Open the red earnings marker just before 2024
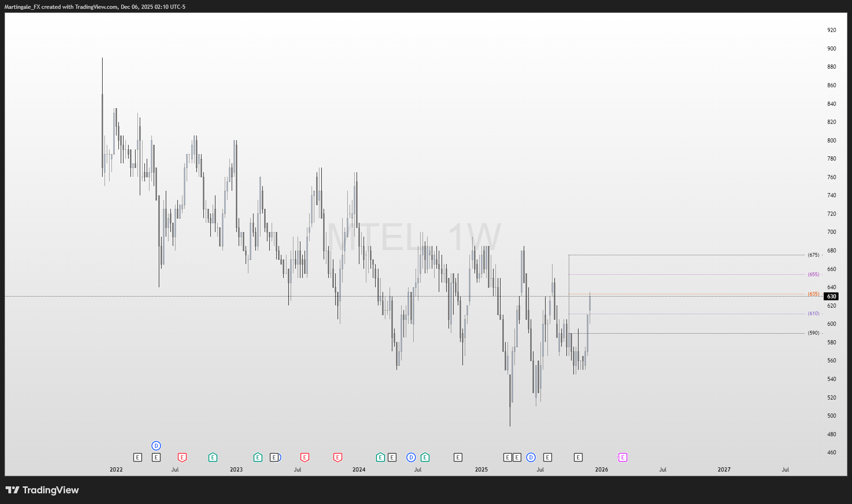 [x=338, y=458]
